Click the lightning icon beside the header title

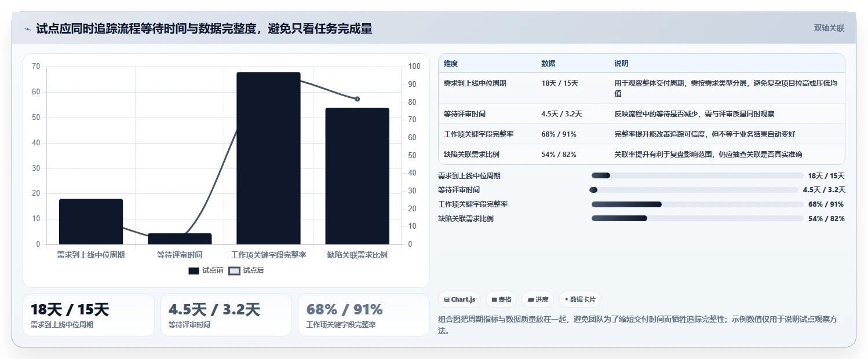(28, 29)
